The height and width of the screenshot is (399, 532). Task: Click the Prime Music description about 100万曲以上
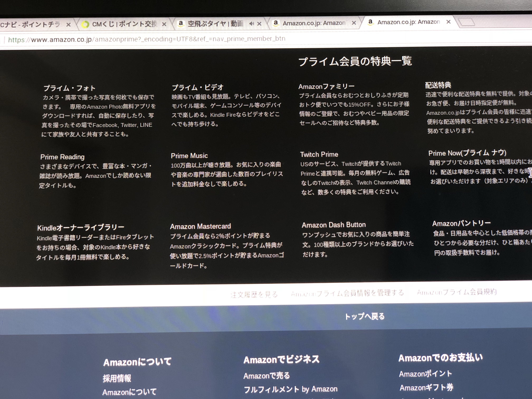point(227,174)
